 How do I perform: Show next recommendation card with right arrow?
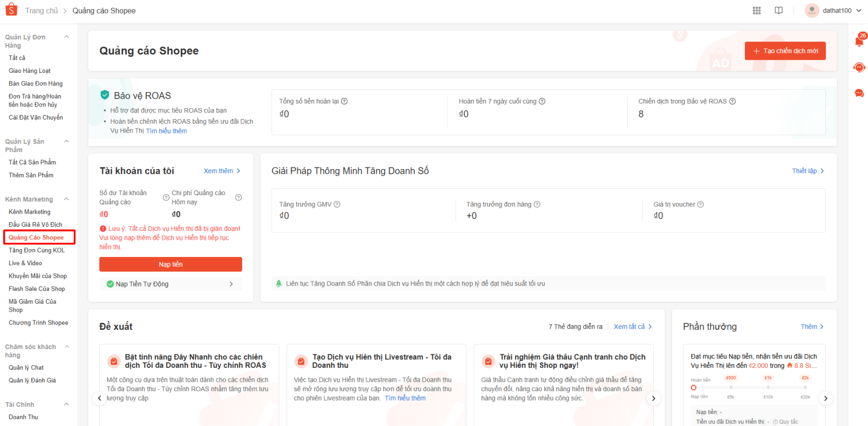(x=653, y=398)
